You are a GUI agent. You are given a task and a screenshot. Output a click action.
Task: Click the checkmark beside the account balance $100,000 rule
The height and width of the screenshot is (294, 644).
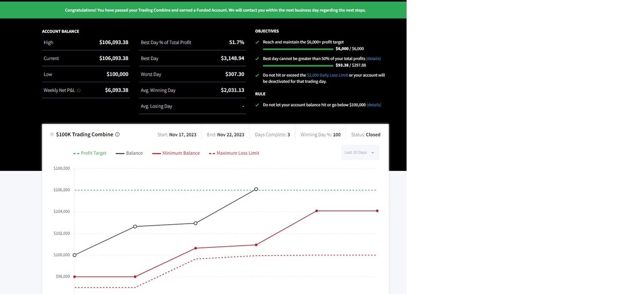(x=258, y=105)
